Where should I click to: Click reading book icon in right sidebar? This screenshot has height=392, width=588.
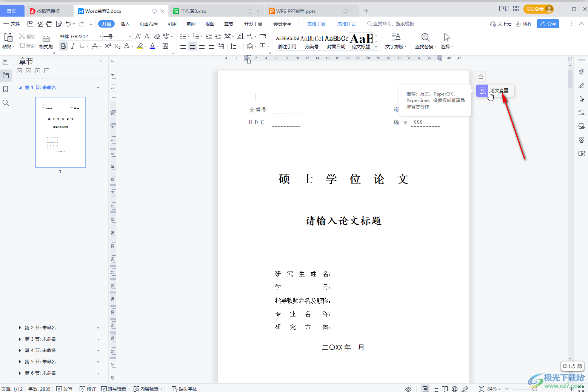coord(582,153)
